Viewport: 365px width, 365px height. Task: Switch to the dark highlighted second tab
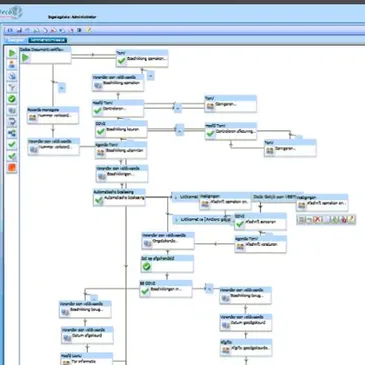point(48,40)
